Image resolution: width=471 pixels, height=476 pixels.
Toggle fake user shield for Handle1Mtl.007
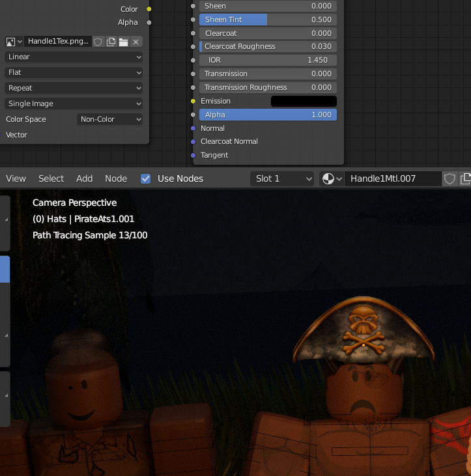tap(450, 179)
